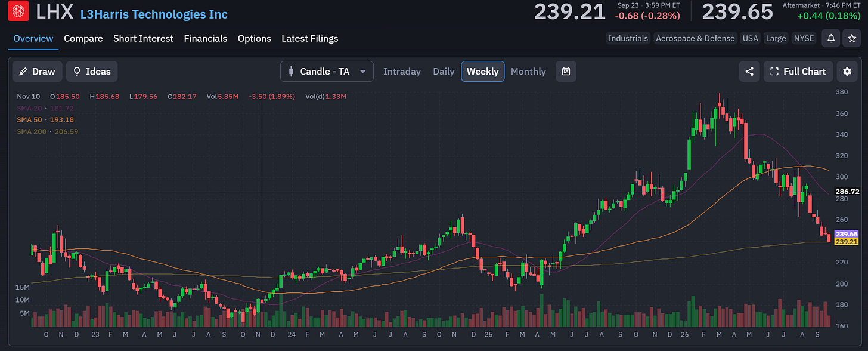Click the Vol(d) 1.33M readout

[x=325, y=96]
